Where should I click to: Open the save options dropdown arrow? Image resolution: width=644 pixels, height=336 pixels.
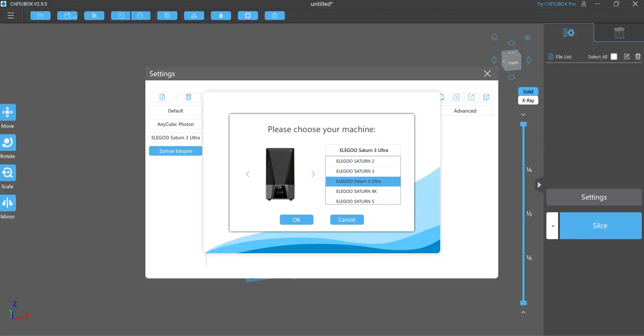[75, 17]
